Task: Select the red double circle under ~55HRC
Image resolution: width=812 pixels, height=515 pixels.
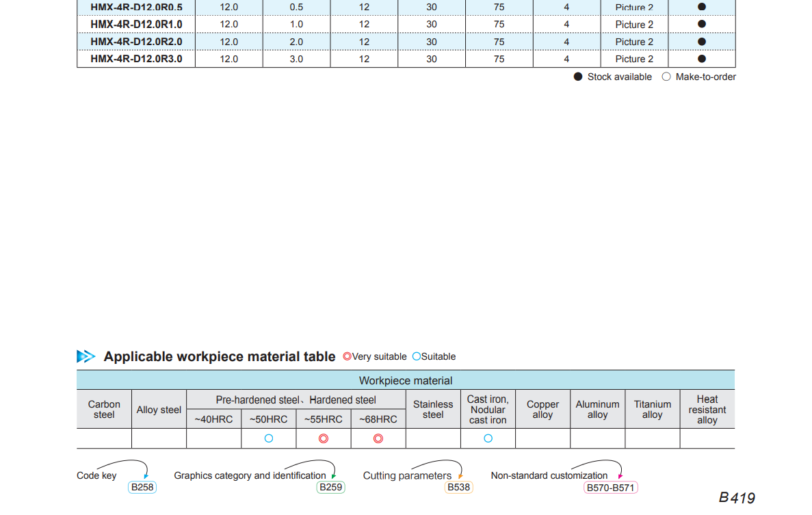Action: (324, 438)
